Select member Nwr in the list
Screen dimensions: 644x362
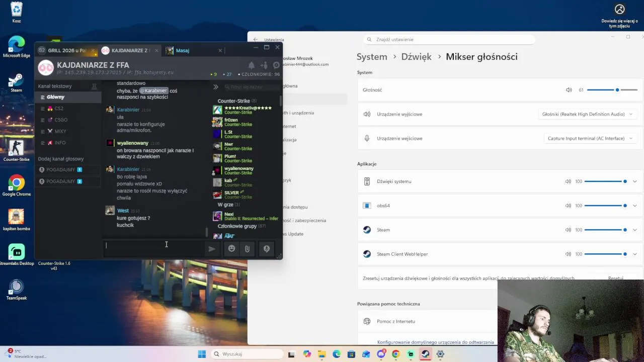click(246, 146)
